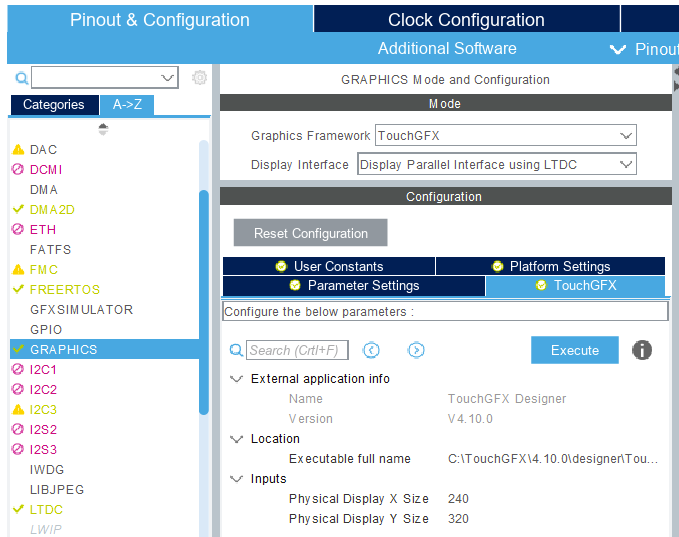The height and width of the screenshot is (537, 679).
Task: Select the Categories tab
Action: [x=54, y=105]
